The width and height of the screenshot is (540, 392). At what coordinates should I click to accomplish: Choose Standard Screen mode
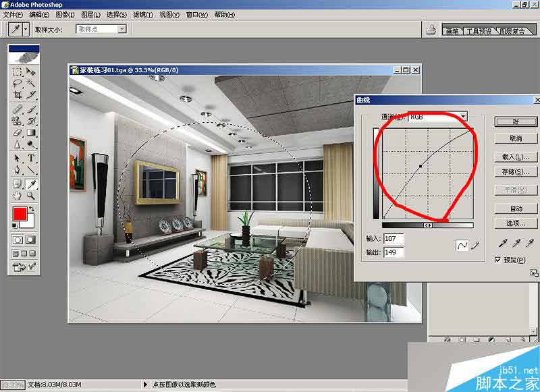(16, 254)
